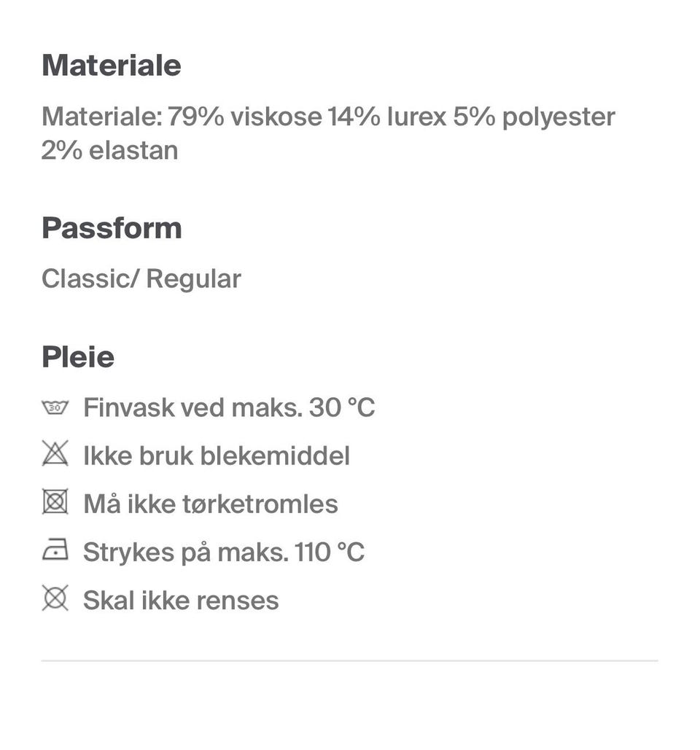Click the 30° wash tub icon
Screen dimensions: 700x750
(x=55, y=407)
